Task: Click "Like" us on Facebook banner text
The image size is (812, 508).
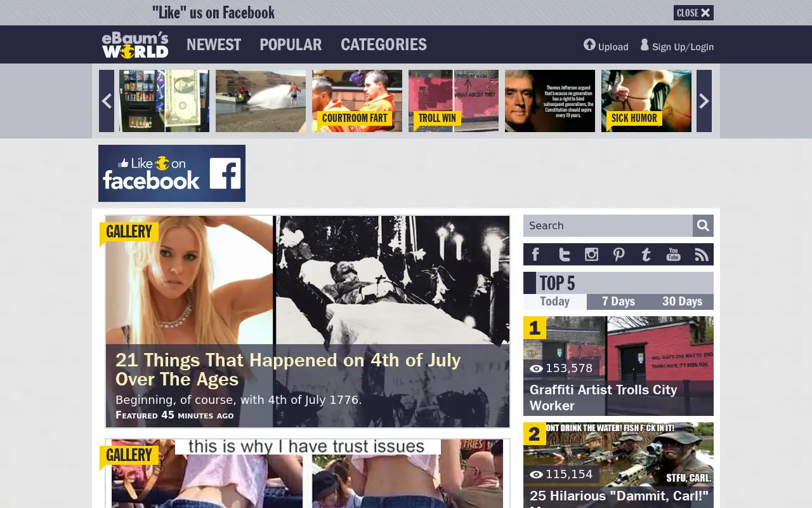Action: pos(213,13)
